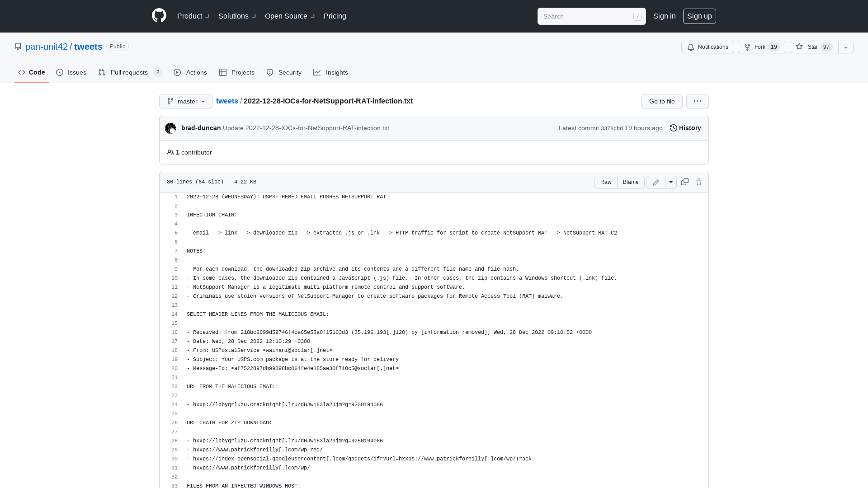868x488 pixels.
Task: Select line number 24
Action: pyautogui.click(x=175, y=404)
